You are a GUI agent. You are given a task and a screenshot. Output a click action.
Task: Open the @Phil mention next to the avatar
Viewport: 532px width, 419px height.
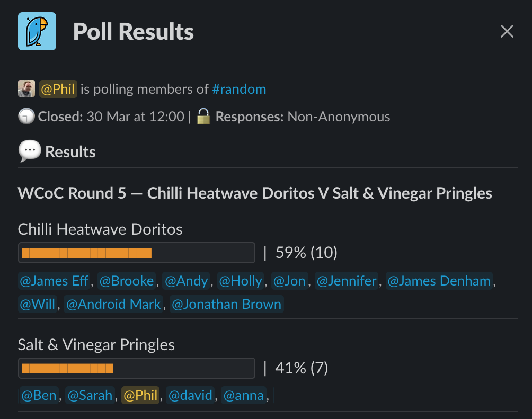click(x=58, y=88)
